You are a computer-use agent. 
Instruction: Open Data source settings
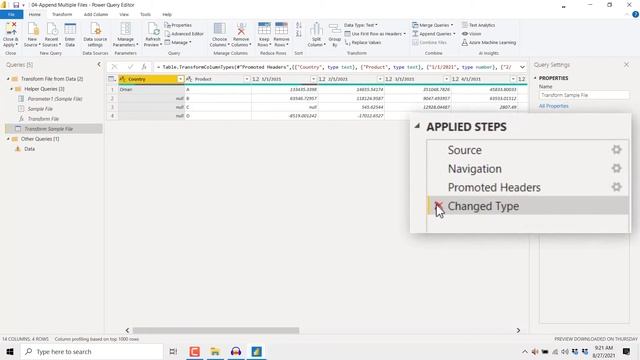tap(95, 34)
